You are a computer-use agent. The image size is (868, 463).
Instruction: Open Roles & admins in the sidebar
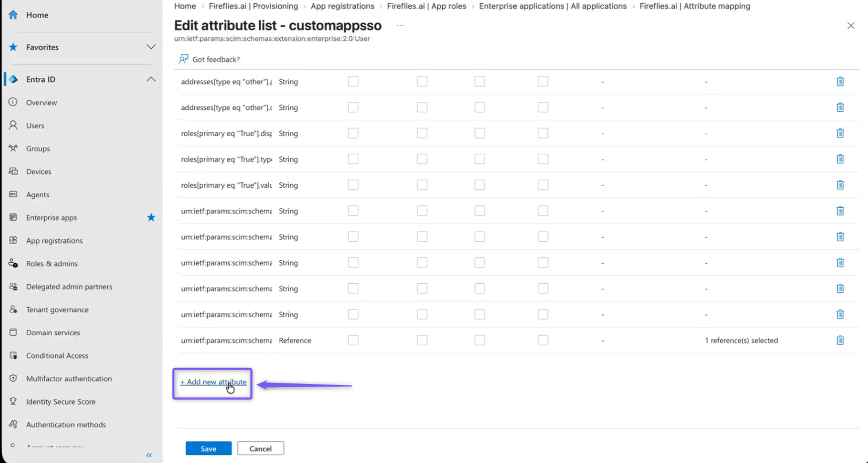pos(52,264)
